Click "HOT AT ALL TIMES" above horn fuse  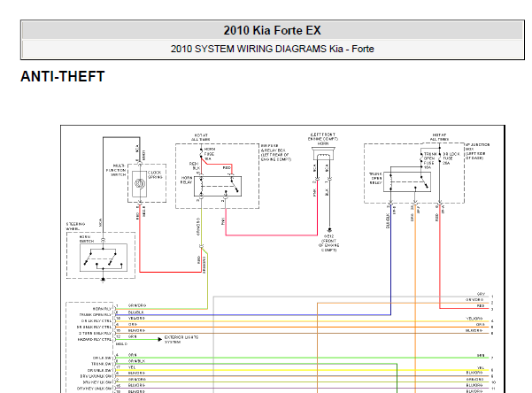[201, 137]
